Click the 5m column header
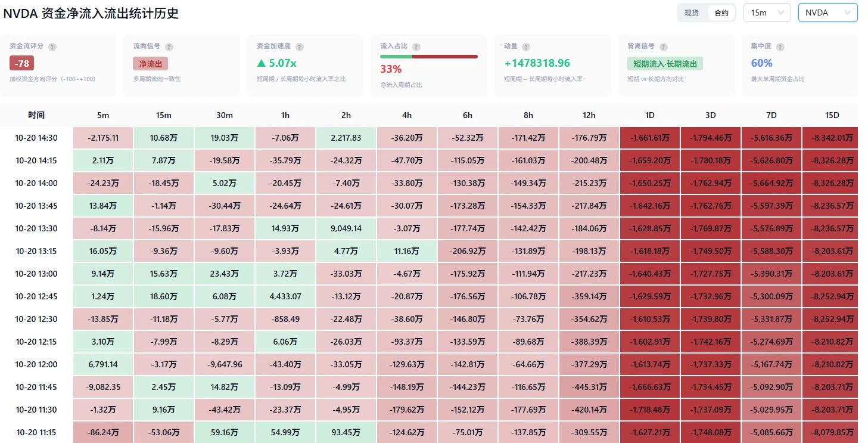This screenshot has height=443, width=868. [x=103, y=115]
